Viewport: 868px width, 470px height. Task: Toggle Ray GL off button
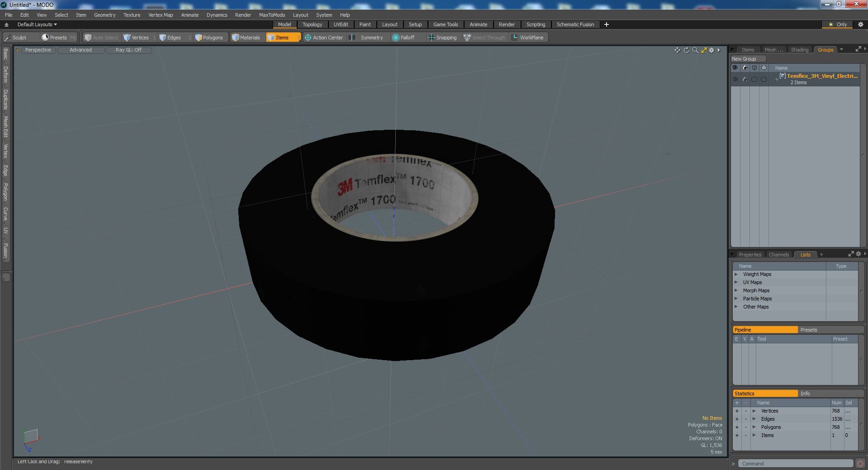pos(128,50)
